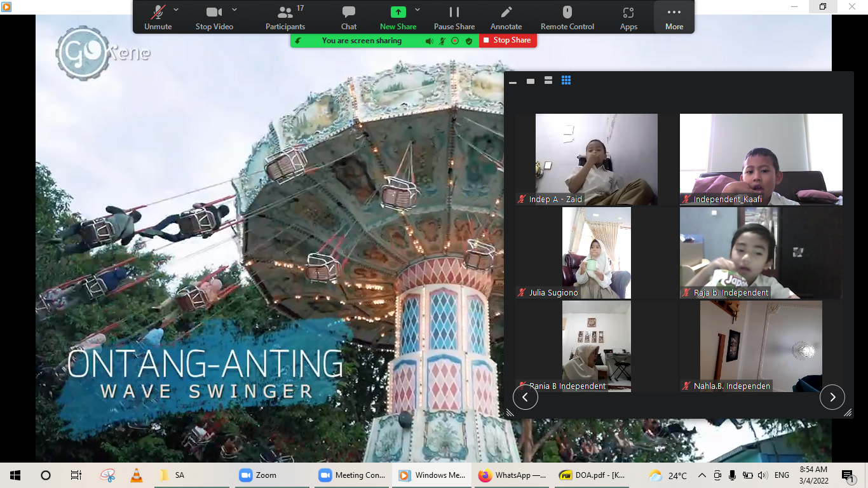Open Windows Start menu
The width and height of the screenshot is (868, 488).
pos(15,475)
